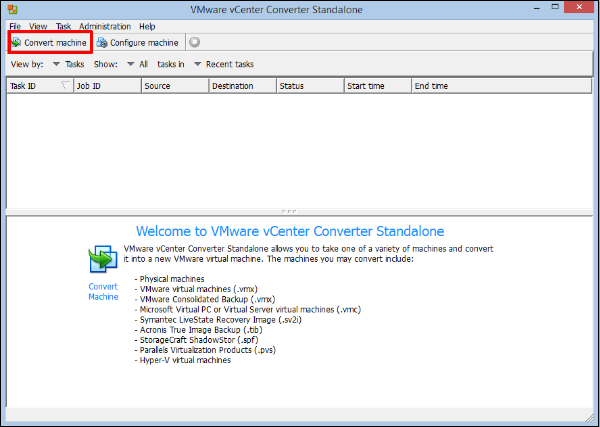
Task: Open the View menu
Action: coord(38,26)
